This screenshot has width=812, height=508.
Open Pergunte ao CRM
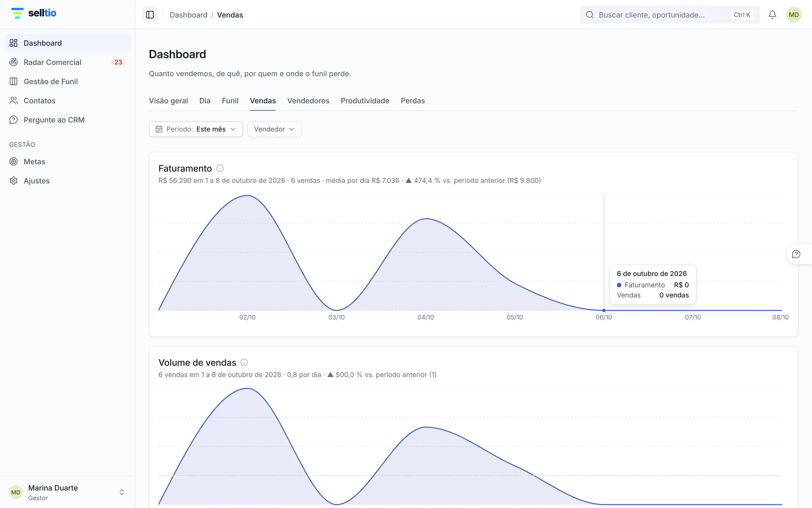point(67,120)
